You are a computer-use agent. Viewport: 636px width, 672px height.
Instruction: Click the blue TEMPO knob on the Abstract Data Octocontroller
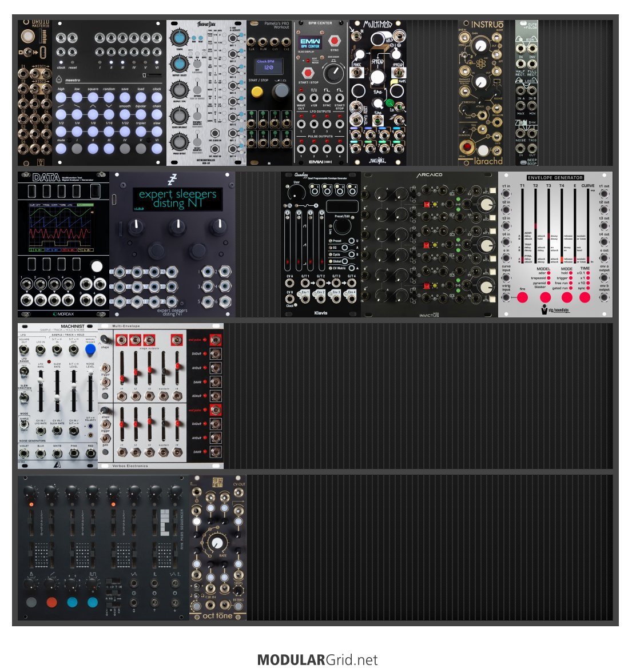click(x=178, y=38)
